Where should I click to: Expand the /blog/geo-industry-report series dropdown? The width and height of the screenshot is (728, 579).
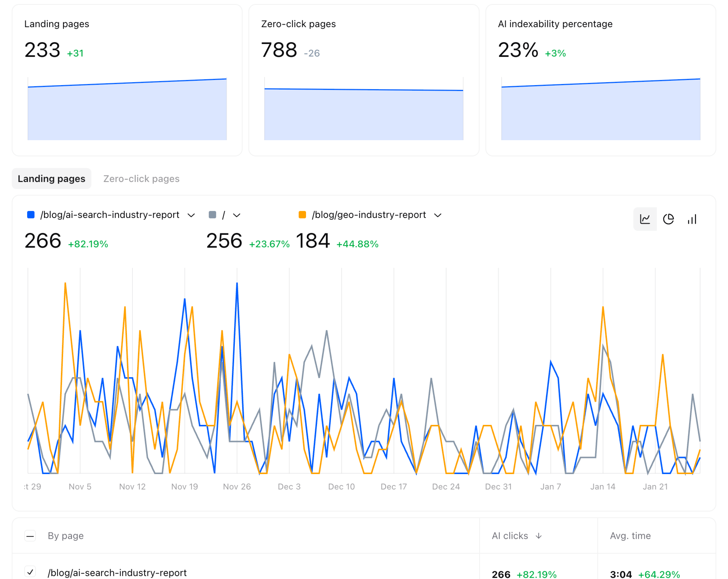point(438,215)
